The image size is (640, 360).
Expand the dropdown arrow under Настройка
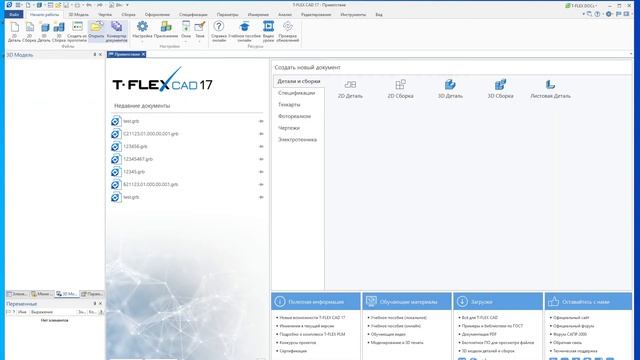[142, 41]
